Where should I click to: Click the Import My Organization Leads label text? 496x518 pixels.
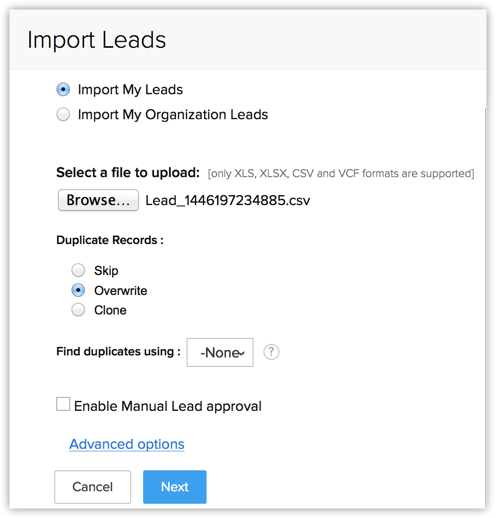point(173,115)
